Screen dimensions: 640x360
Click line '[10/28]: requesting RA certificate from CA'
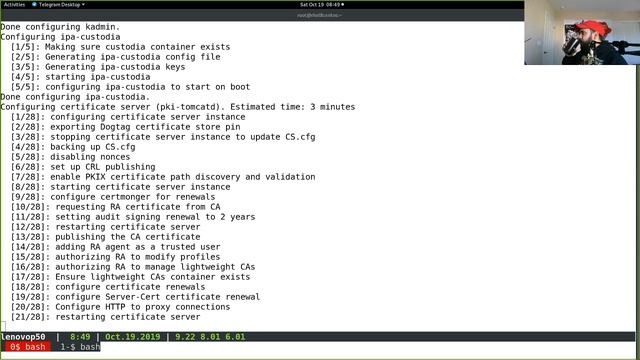[x=116, y=207]
